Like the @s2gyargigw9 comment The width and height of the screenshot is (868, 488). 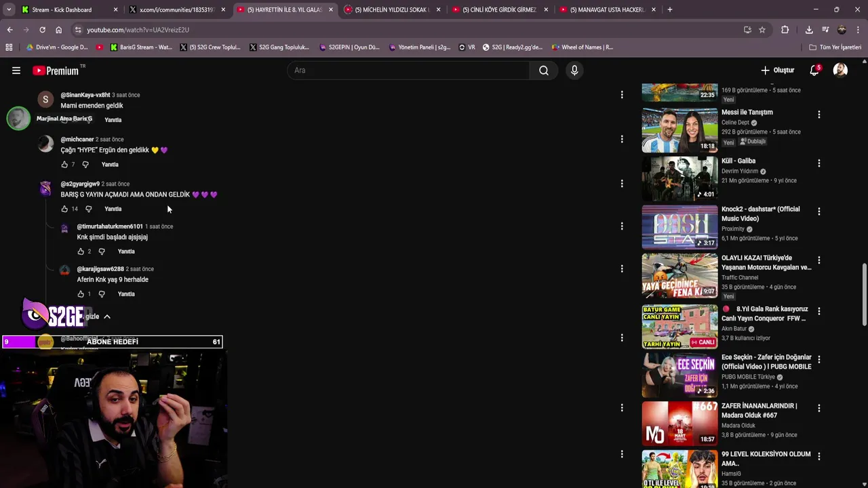[x=64, y=209]
